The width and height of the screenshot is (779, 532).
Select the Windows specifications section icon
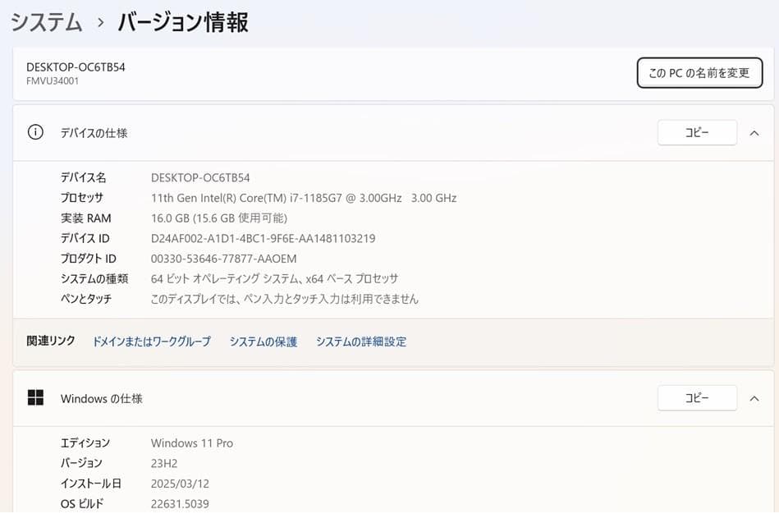[34, 398]
